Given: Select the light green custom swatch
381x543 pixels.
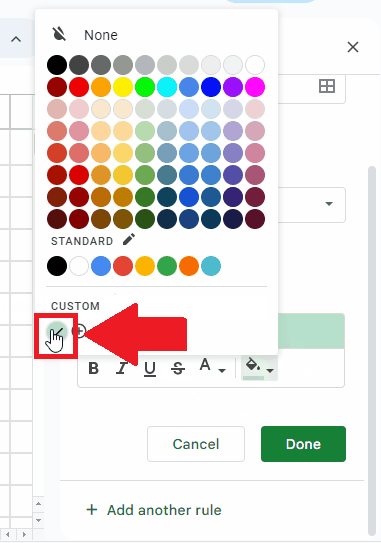Looking at the screenshot, I should point(57,331).
